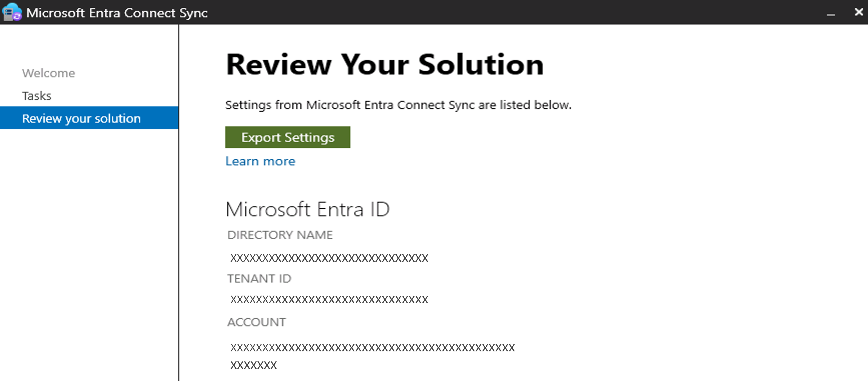Open the Learn more link
Image resolution: width=868 pixels, height=381 pixels.
[x=260, y=161]
